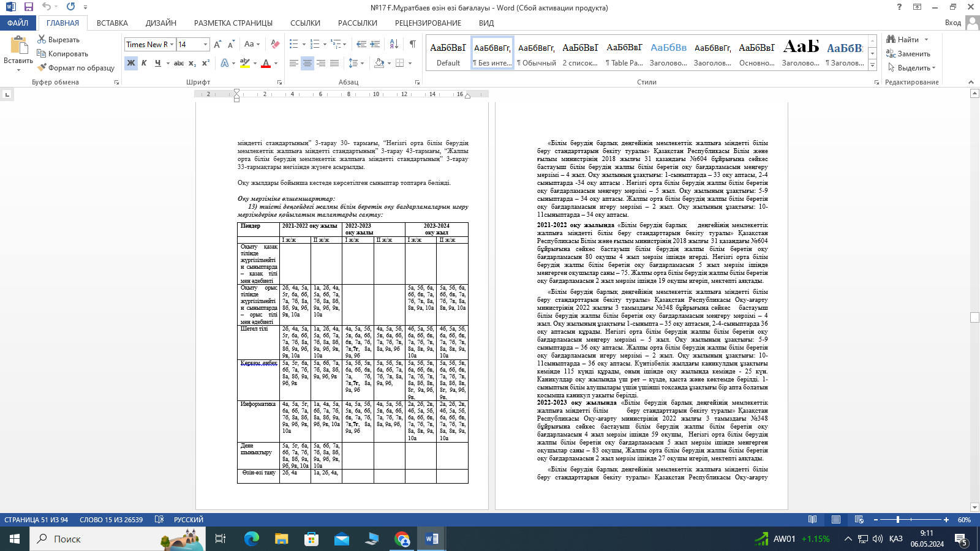This screenshot has width=980, height=551.
Task: Toggle Italic (К) formatting
Action: pos(144,63)
